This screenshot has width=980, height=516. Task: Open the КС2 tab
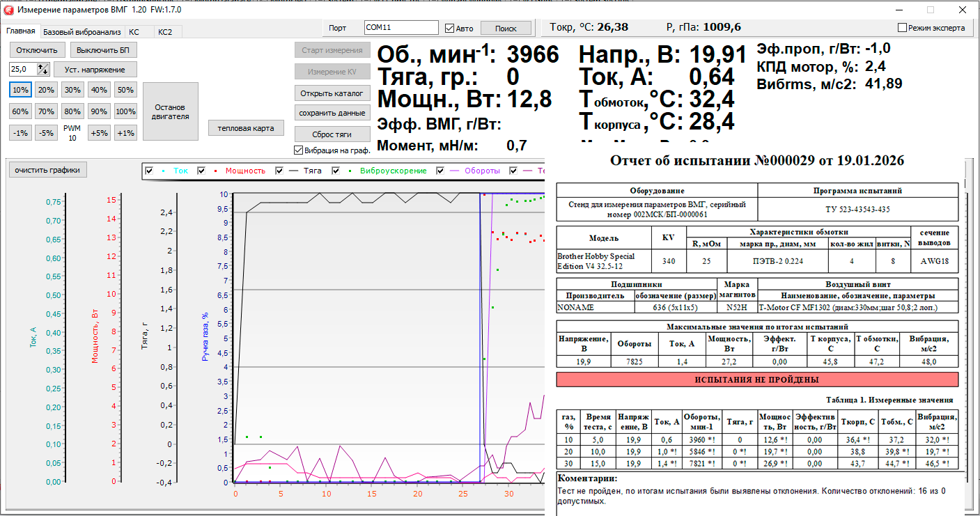165,32
